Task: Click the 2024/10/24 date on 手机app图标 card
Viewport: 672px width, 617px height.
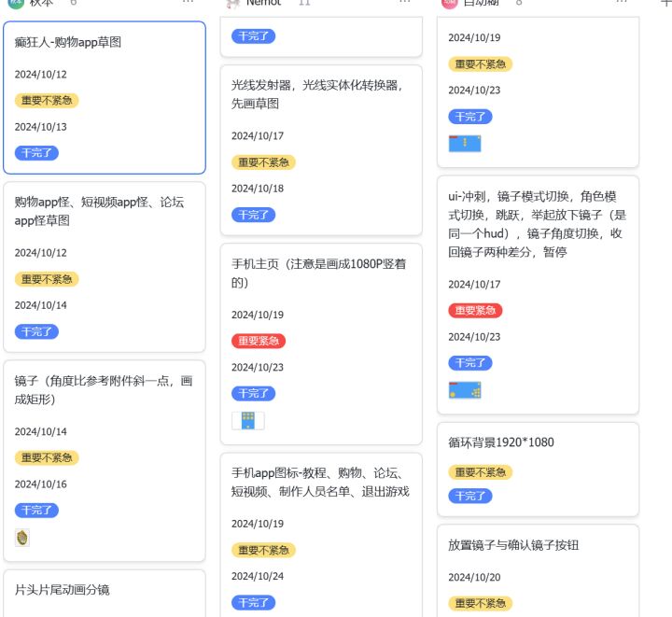Action: tap(258, 577)
